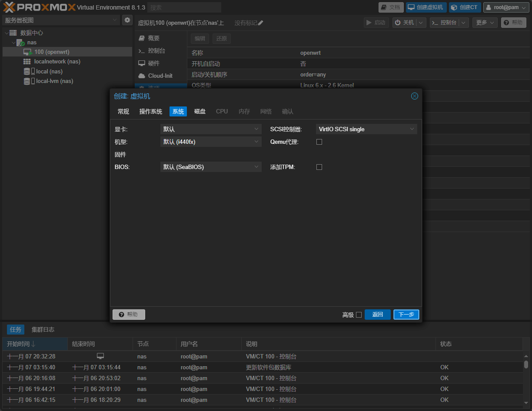
Task: Click the Create CT button
Action: point(465,7)
